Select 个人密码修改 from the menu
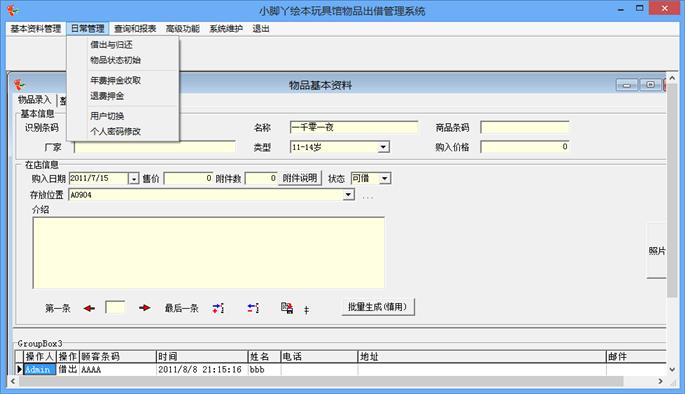685x394 pixels. 115,131
